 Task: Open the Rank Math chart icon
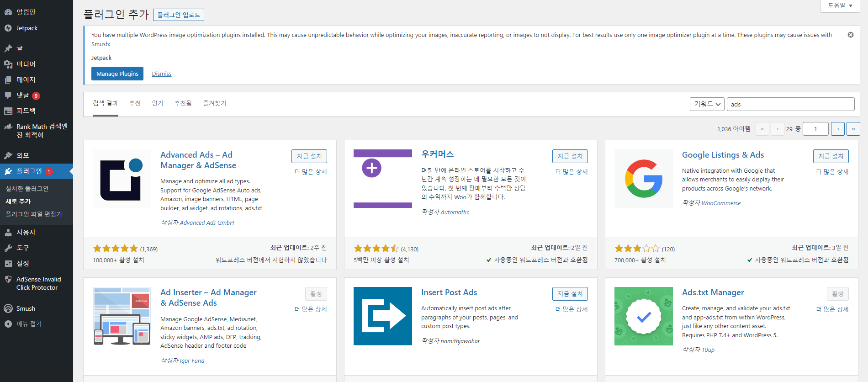[8, 127]
